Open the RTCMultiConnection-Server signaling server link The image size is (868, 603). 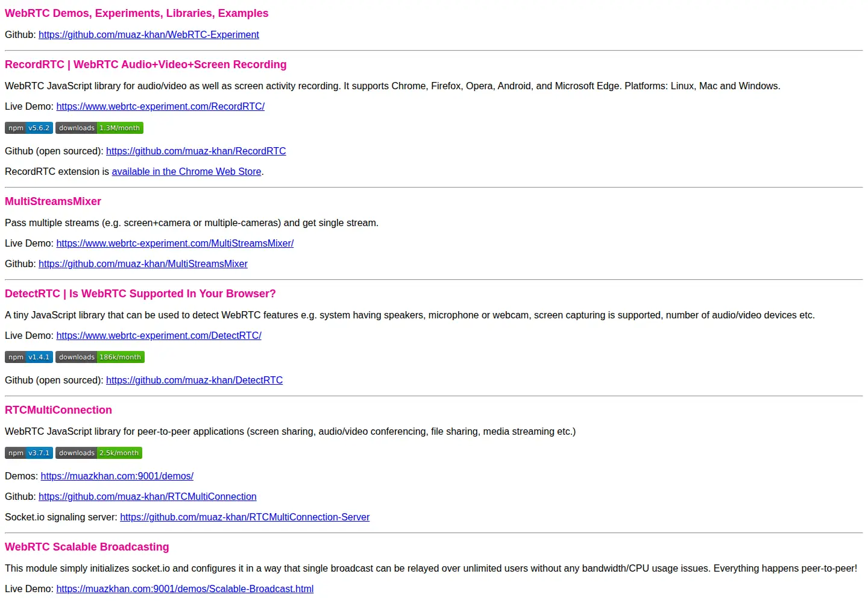pyautogui.click(x=245, y=517)
